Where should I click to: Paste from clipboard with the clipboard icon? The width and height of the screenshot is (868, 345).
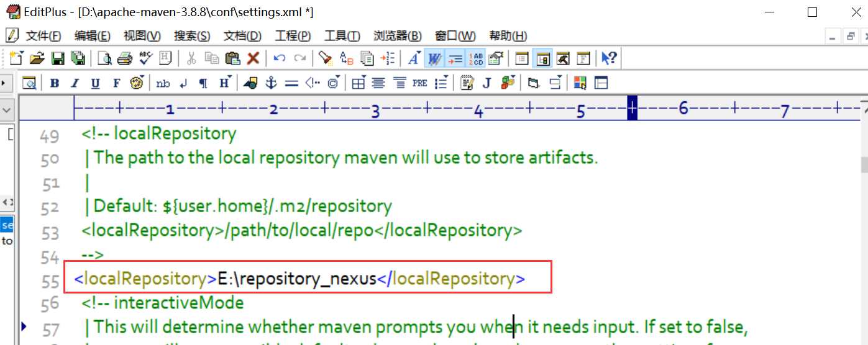pyautogui.click(x=232, y=58)
